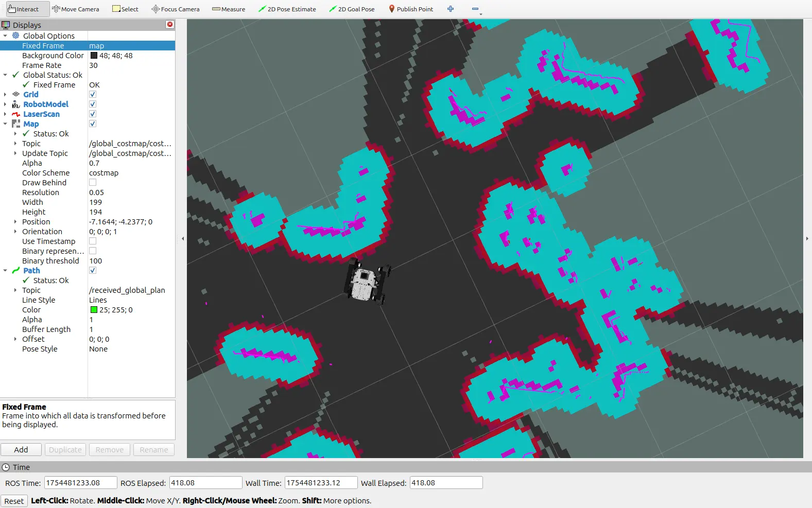Collapse the Map display properties
This screenshot has width=812, height=508.
[5, 124]
